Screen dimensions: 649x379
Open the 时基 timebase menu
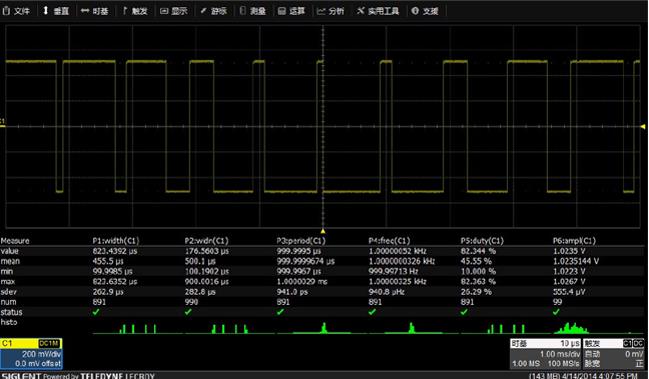pos(95,11)
